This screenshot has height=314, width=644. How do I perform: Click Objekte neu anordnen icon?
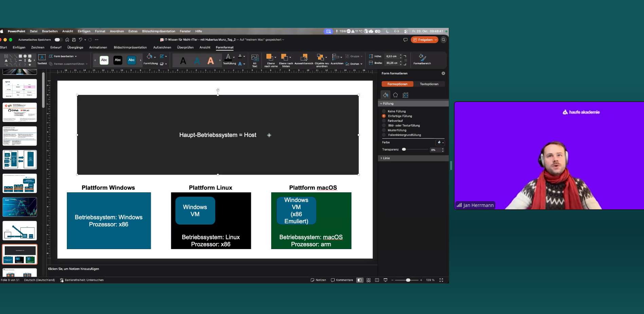[320, 57]
